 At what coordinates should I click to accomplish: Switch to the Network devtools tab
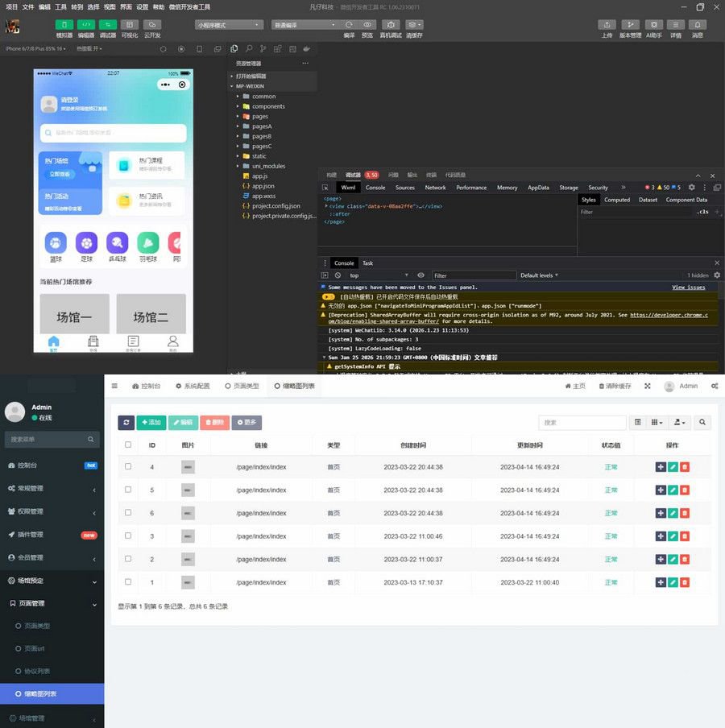pyautogui.click(x=435, y=188)
